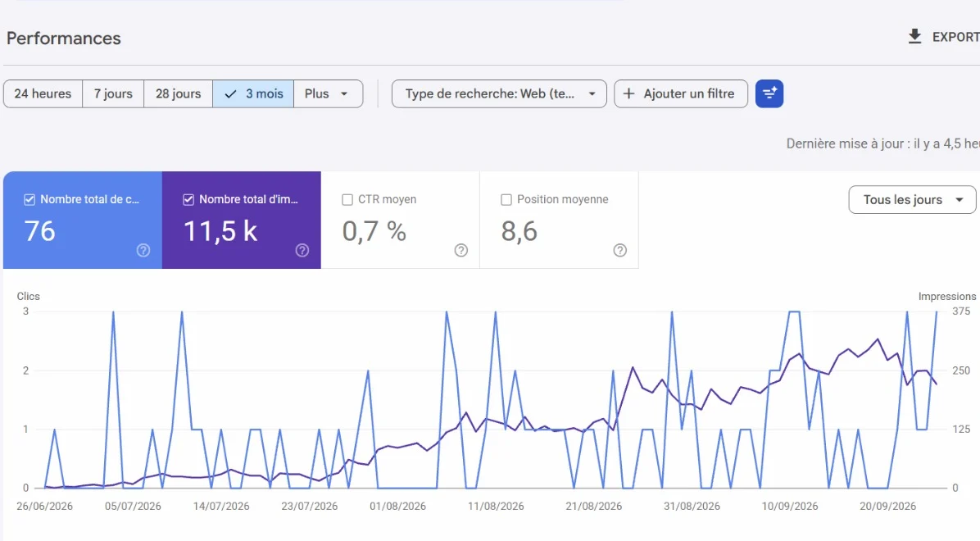Click the 8,6 average position value
This screenshot has width=980, height=541.
tap(519, 231)
